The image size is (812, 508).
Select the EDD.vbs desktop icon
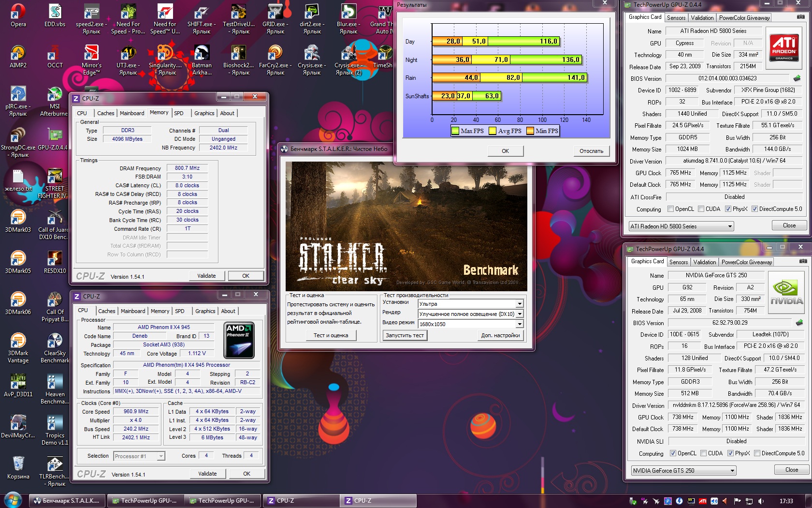[x=55, y=15]
